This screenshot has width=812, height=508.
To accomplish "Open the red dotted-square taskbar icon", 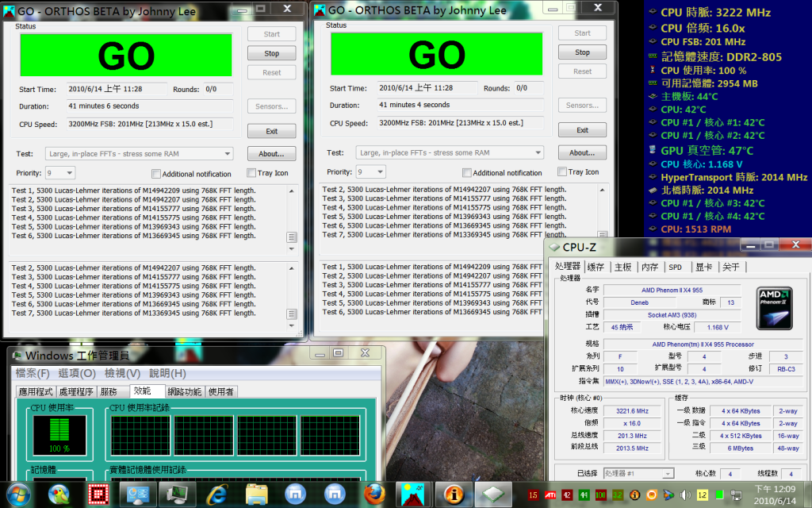I will 98,495.
